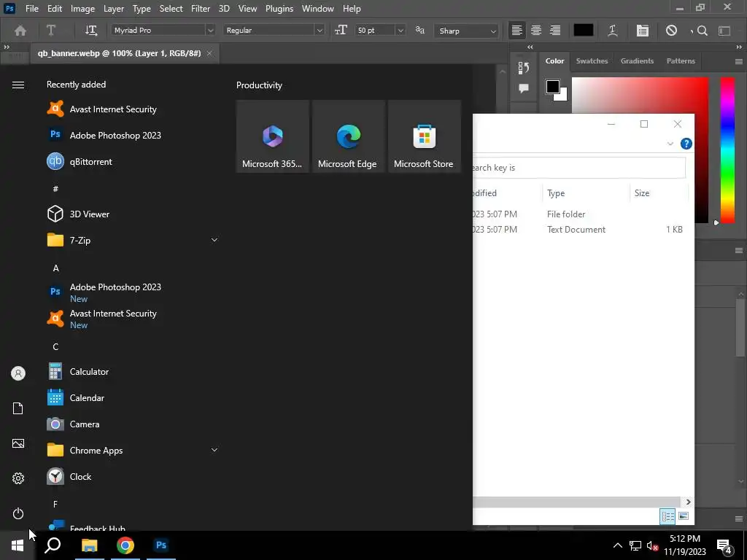Switch Explorer to large icons view
Image resolution: width=747 pixels, height=560 pixels.
coord(683,516)
